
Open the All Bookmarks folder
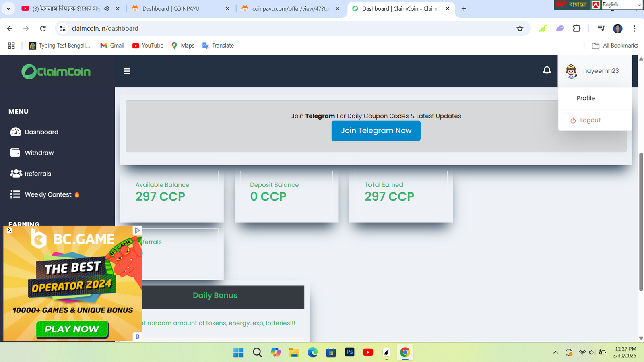615,46
